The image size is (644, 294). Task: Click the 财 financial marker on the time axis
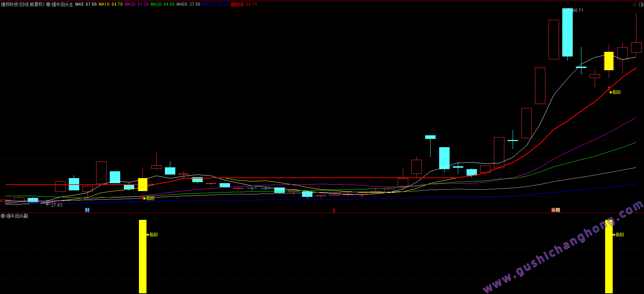point(87,210)
